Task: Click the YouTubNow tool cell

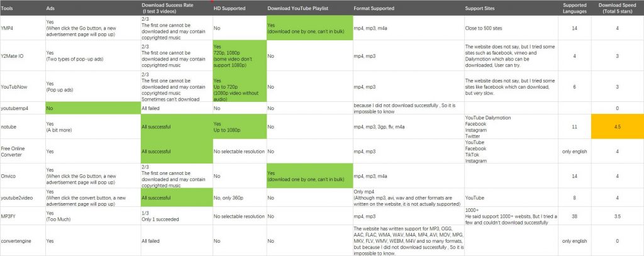Action: point(22,86)
